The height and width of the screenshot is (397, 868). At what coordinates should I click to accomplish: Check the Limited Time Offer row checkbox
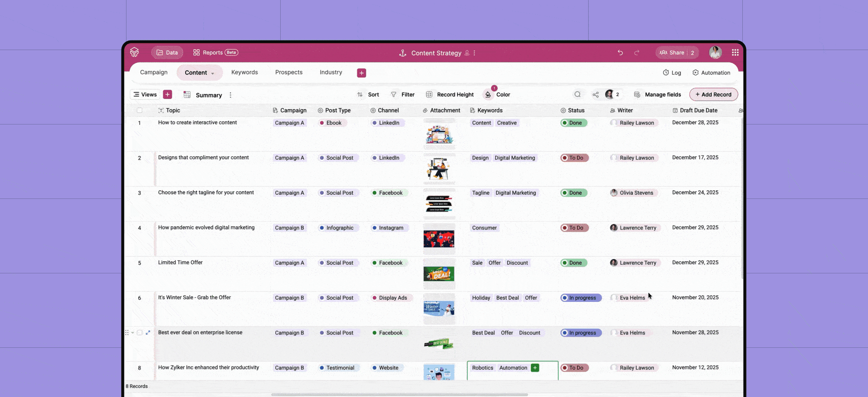(x=139, y=263)
